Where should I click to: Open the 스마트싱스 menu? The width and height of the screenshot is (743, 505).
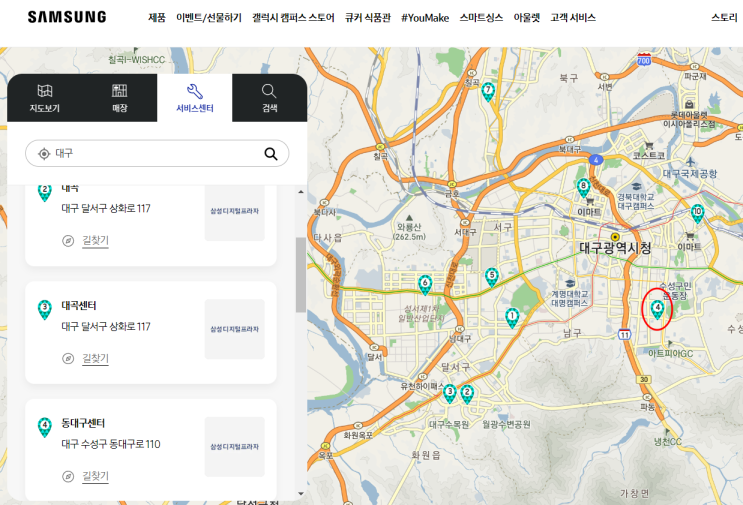(x=481, y=18)
